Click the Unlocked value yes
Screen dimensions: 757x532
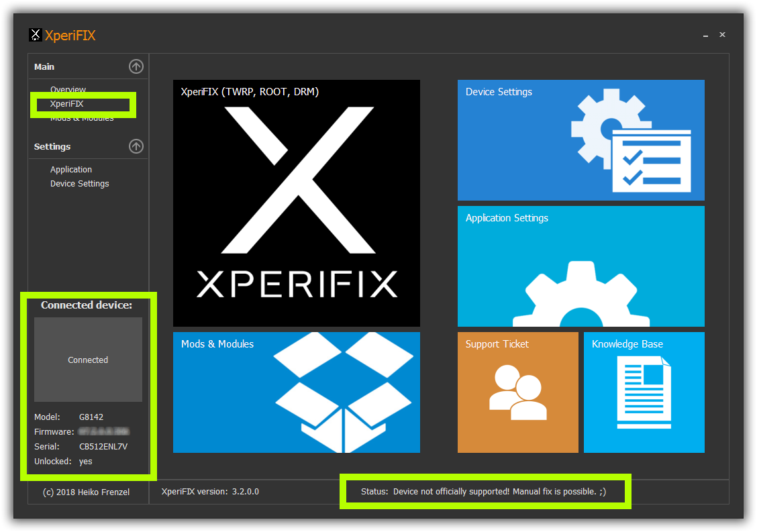85,462
